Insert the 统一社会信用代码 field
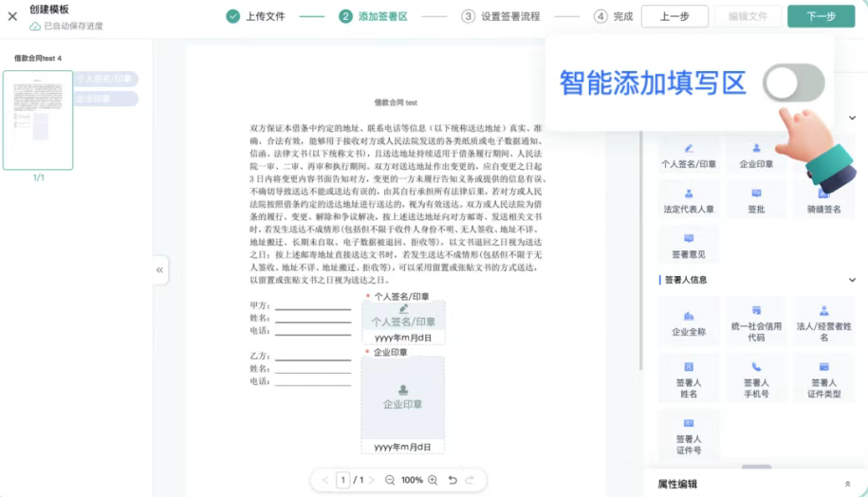Screen dimensions: 868x497 [756, 323]
